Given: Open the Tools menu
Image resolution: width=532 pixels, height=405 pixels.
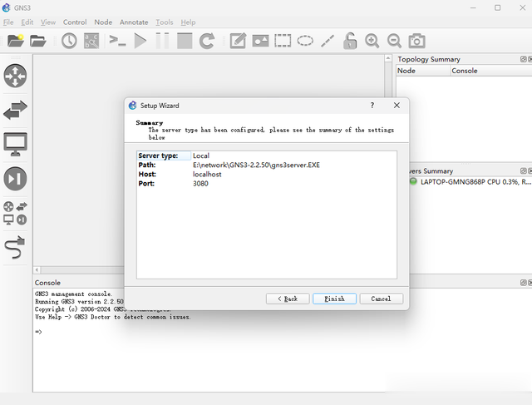Looking at the screenshot, I should (x=165, y=22).
